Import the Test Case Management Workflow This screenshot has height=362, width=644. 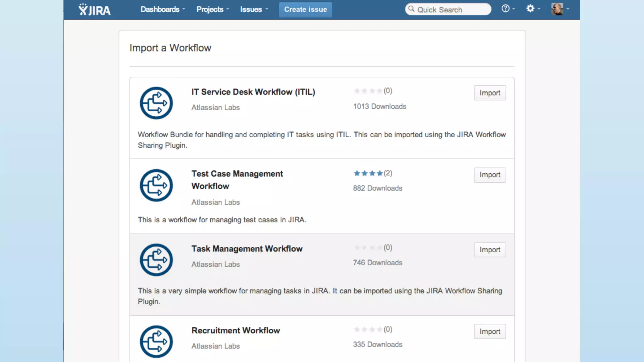(490, 175)
